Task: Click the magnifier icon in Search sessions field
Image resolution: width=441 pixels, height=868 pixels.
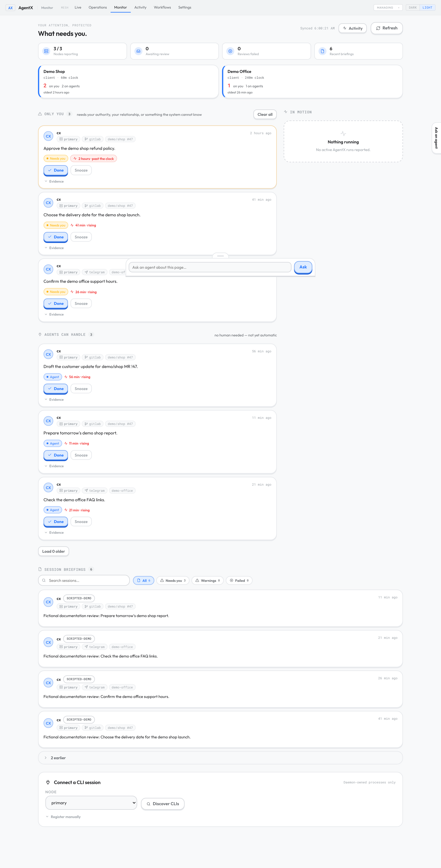Action: click(44, 581)
